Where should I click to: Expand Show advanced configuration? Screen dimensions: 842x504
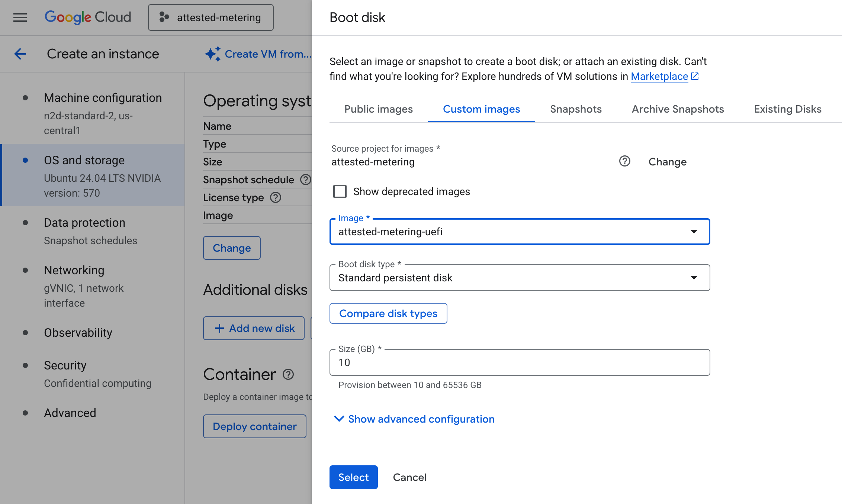(414, 419)
